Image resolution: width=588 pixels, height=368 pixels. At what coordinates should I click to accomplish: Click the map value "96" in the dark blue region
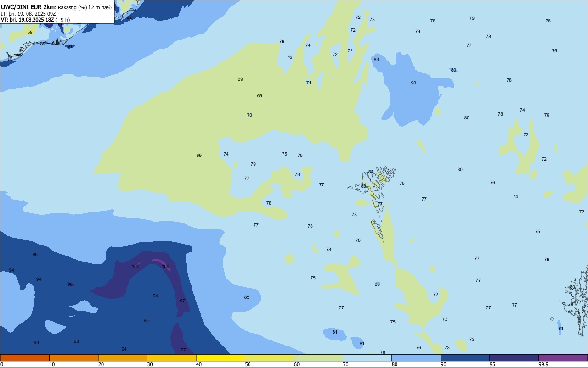click(70, 284)
